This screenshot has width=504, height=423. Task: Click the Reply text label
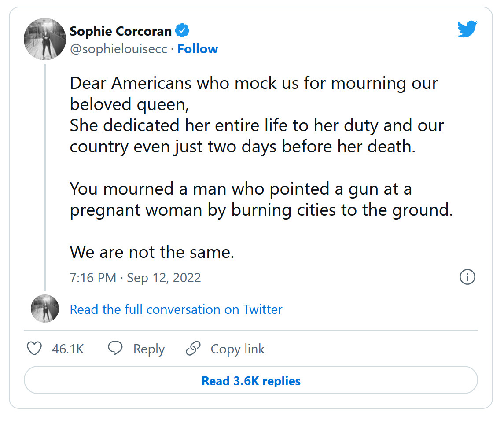tap(149, 349)
